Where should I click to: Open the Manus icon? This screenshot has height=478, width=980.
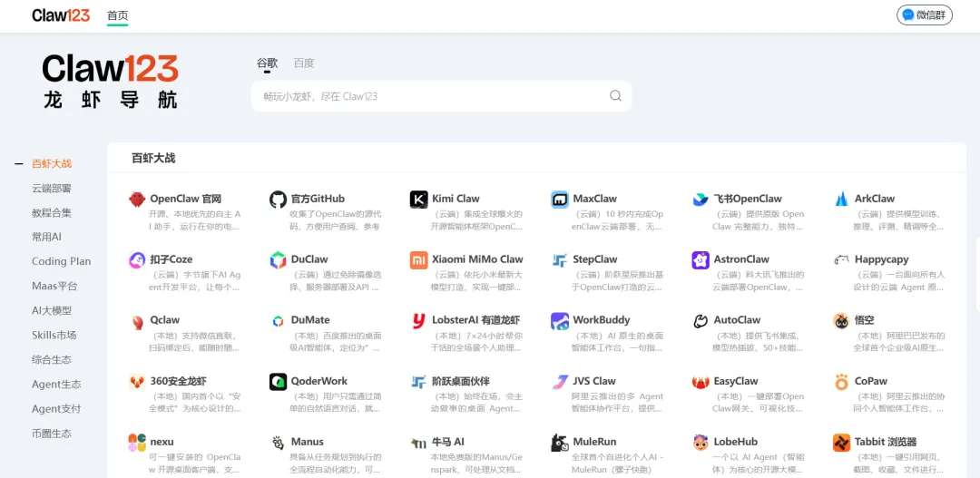[x=279, y=443]
